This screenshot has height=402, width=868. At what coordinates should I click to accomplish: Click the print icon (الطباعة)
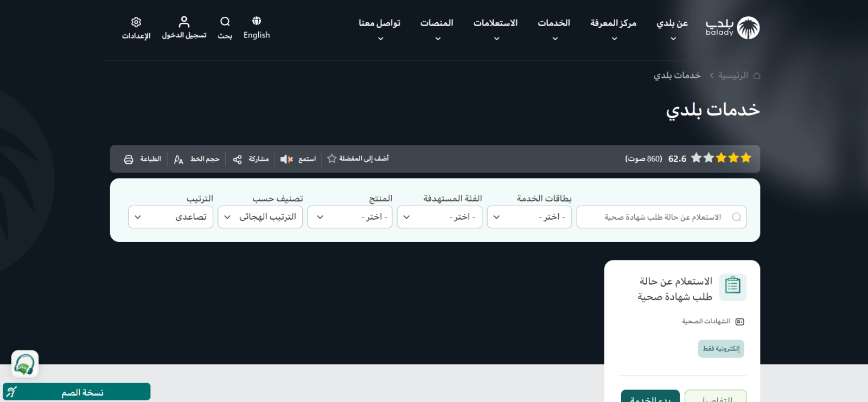tap(129, 159)
